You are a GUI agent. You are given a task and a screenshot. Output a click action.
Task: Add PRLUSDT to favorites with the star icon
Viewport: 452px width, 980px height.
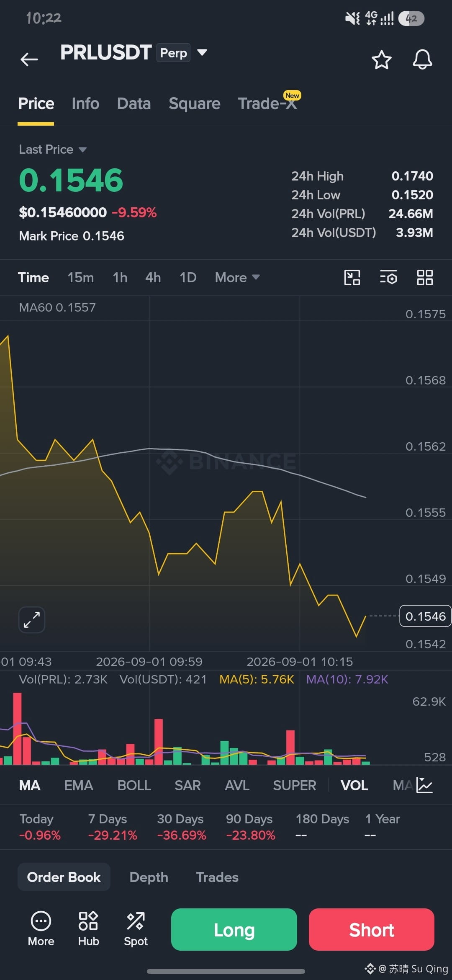(381, 59)
